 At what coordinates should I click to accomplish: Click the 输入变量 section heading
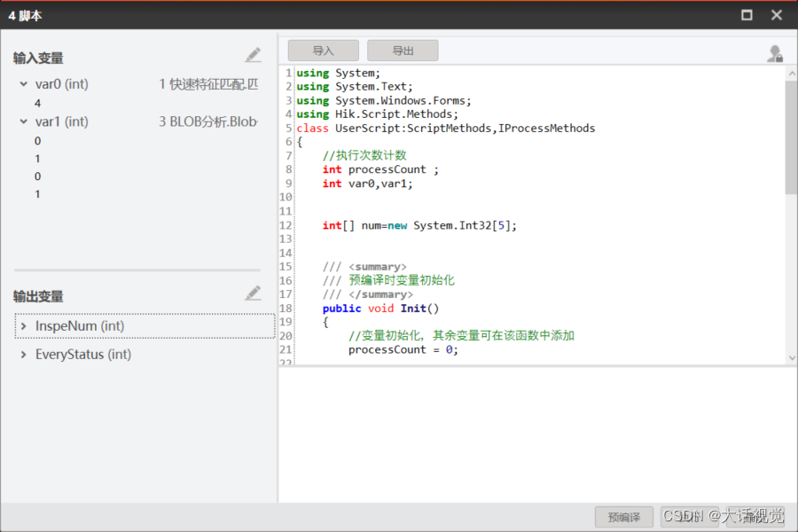38,58
